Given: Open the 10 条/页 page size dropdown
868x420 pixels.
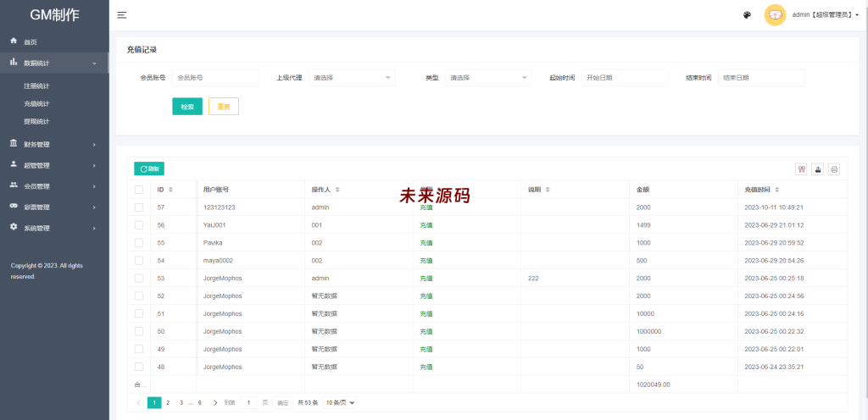Looking at the screenshot, I should coord(340,403).
